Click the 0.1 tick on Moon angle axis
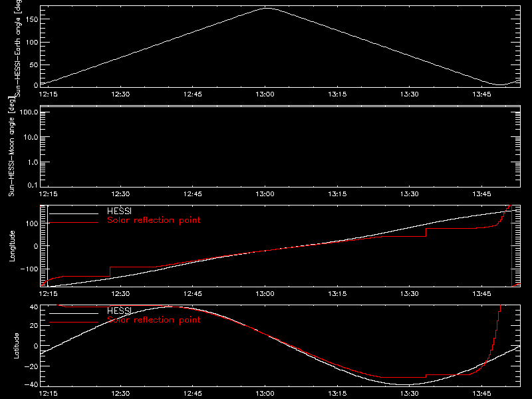This screenshot has height=399, width=532. coord(33,185)
